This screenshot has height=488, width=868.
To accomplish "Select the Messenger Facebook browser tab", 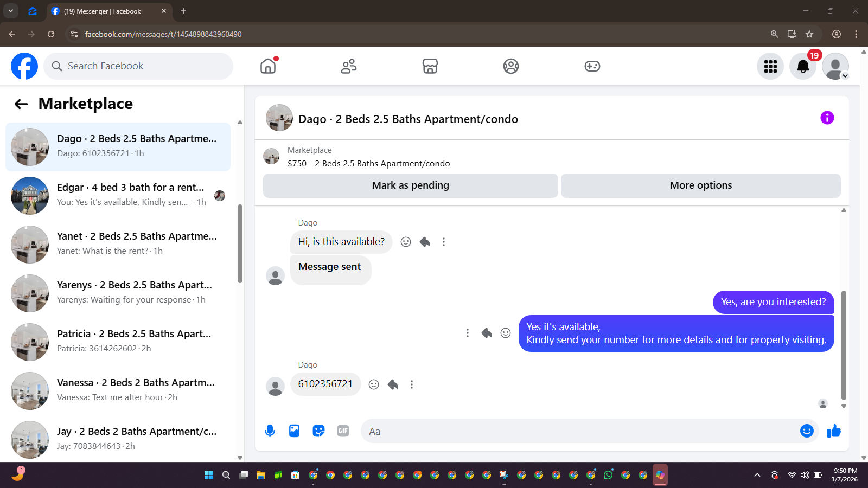I will (108, 11).
